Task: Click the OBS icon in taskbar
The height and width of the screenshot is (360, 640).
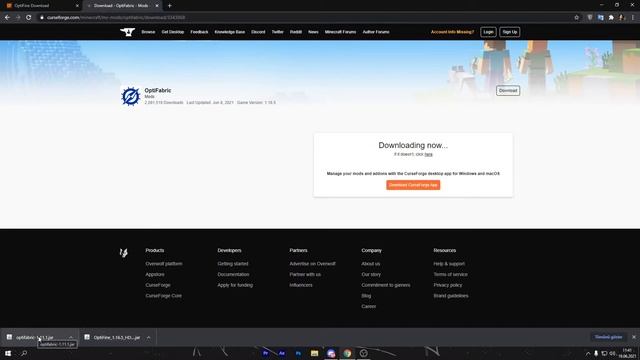Action: [x=364, y=353]
